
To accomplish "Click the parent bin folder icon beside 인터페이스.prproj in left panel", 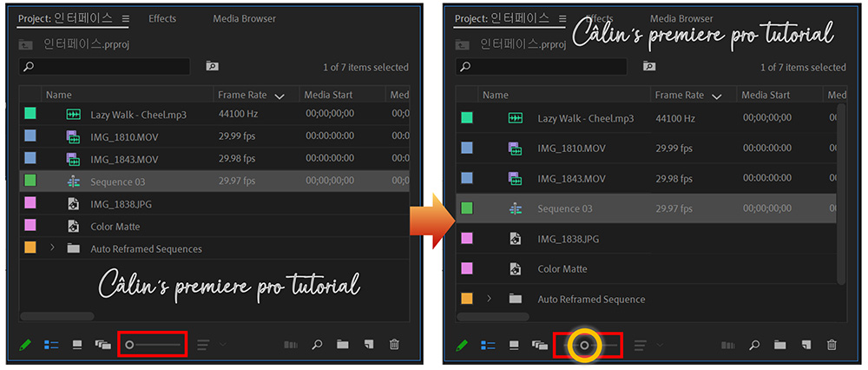I will click(x=25, y=43).
